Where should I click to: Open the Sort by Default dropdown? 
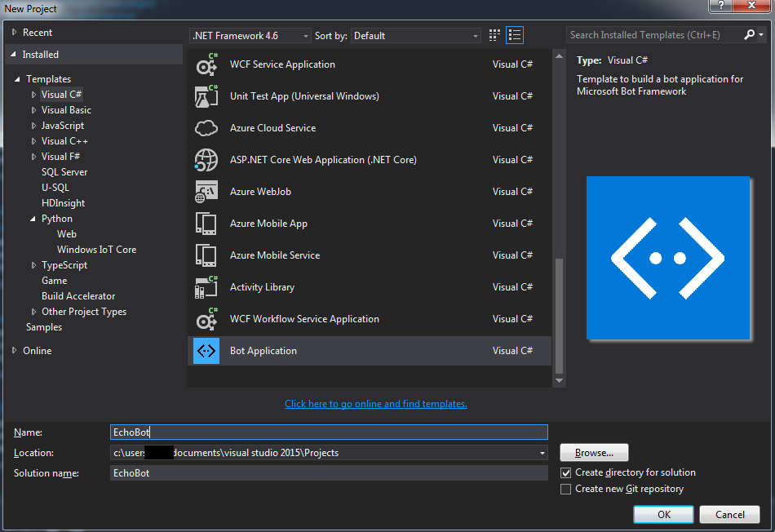click(416, 36)
